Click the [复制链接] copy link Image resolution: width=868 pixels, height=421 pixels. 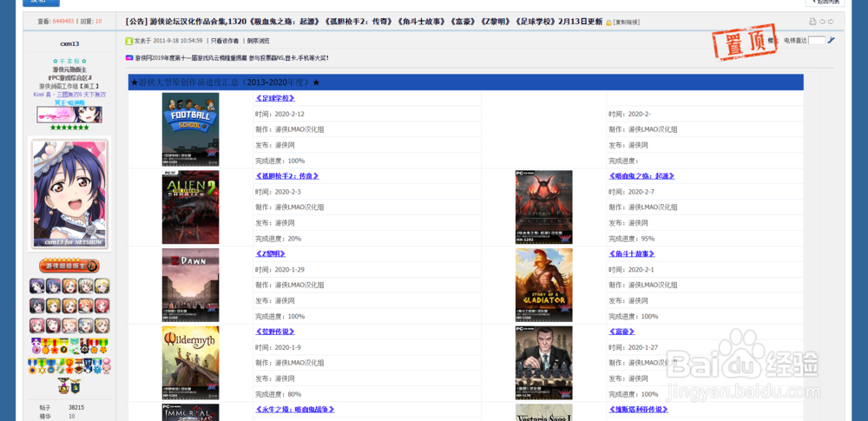(626, 23)
